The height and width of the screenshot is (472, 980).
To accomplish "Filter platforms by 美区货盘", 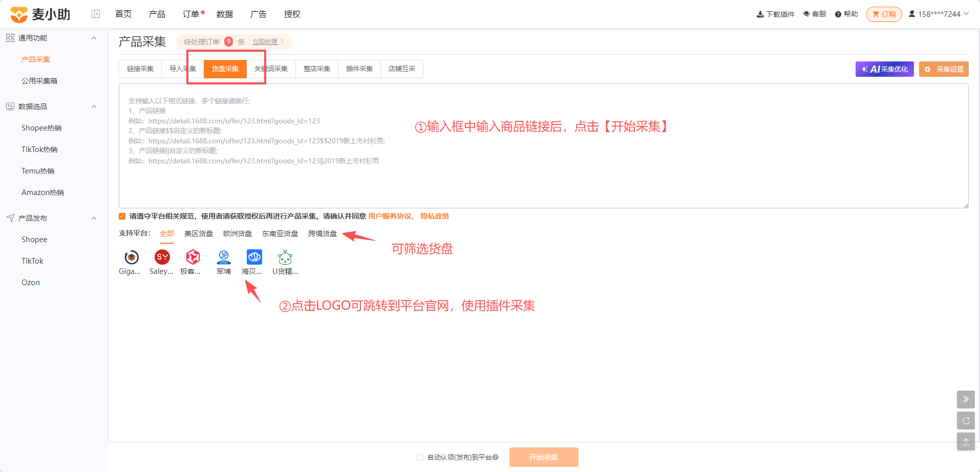I will tap(199, 233).
